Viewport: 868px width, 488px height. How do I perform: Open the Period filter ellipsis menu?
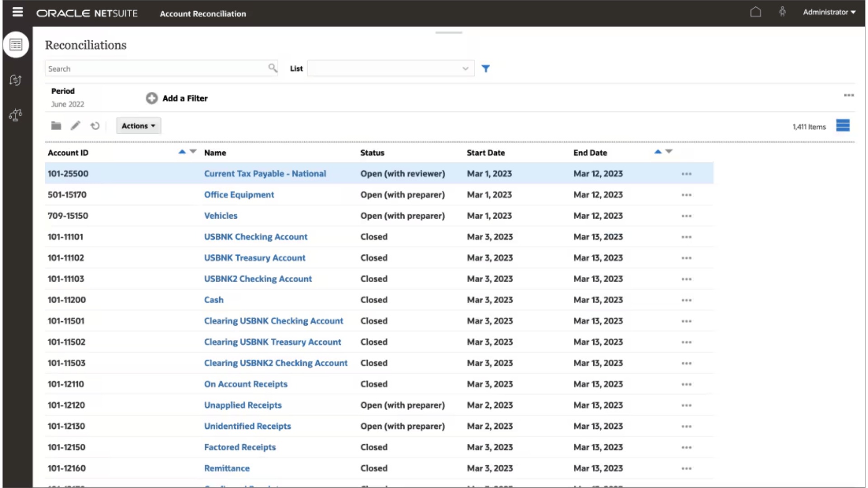coord(849,95)
